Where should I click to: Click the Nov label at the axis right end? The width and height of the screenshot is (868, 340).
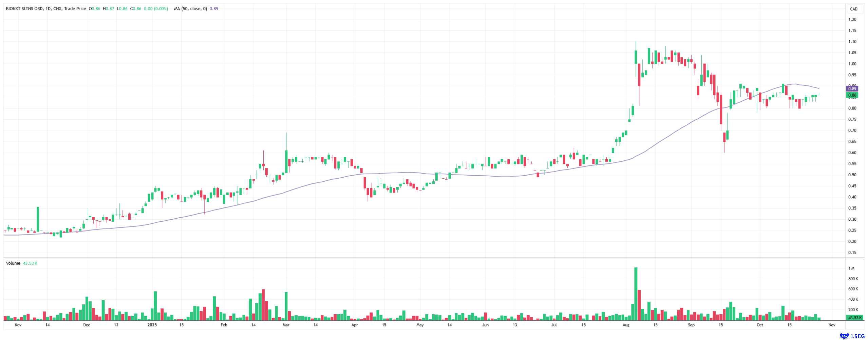click(832, 325)
